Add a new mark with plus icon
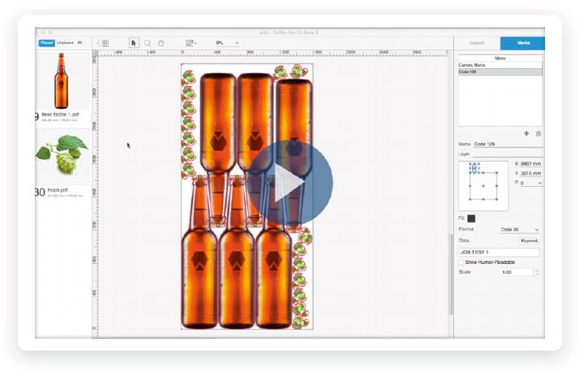The width and height of the screenshot is (588, 381). (527, 133)
